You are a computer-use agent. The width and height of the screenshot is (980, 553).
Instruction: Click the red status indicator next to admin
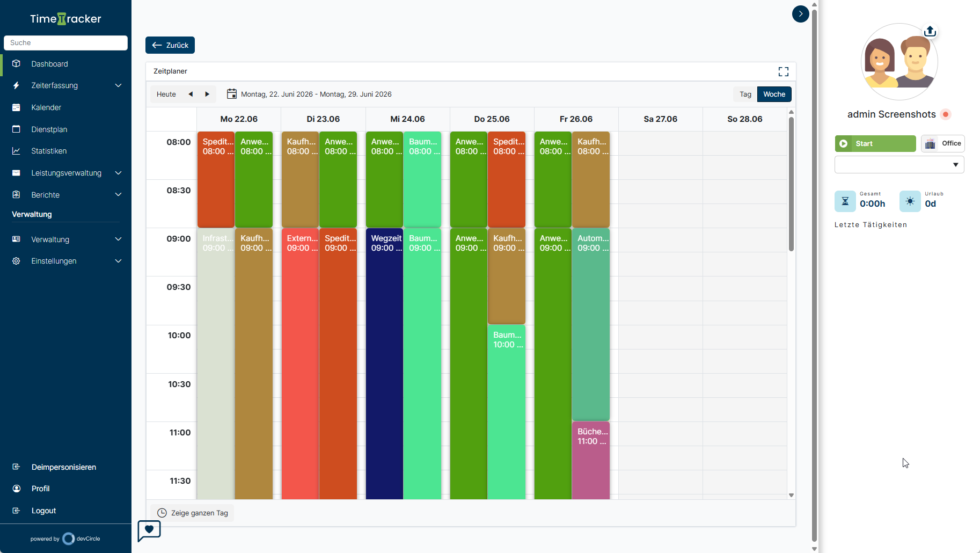click(946, 114)
